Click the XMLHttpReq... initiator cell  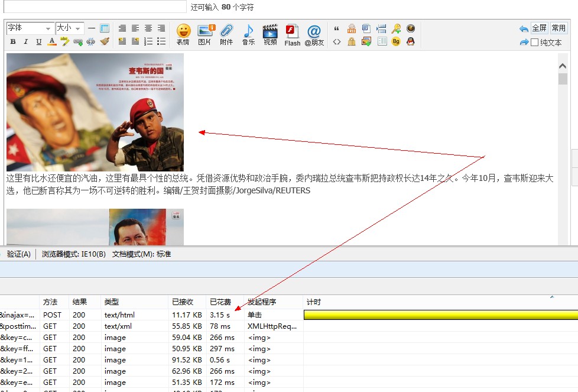(272, 326)
